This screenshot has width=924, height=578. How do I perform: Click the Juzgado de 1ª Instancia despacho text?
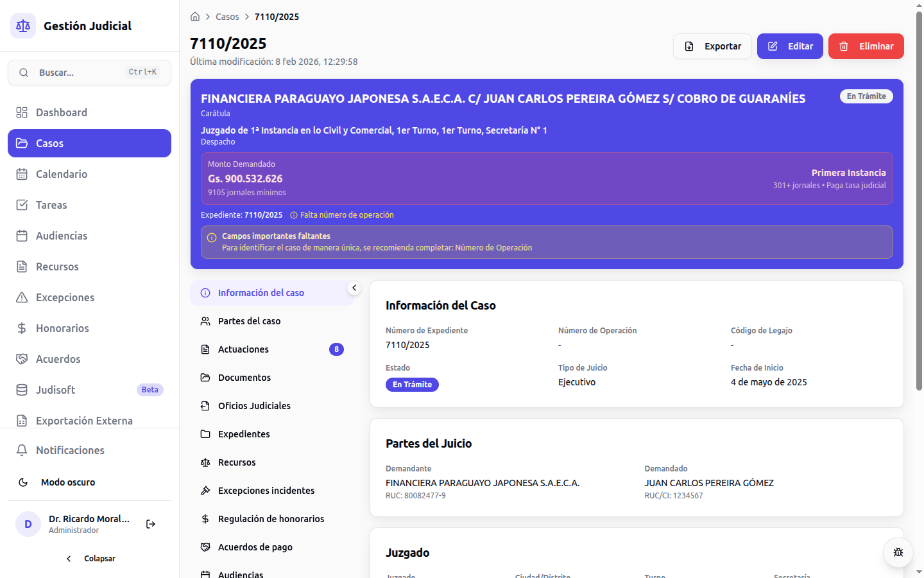click(374, 130)
